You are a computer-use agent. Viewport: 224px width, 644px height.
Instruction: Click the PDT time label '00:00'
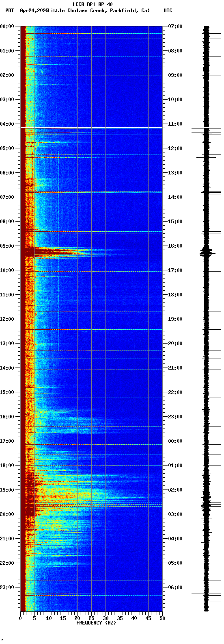[7, 26]
